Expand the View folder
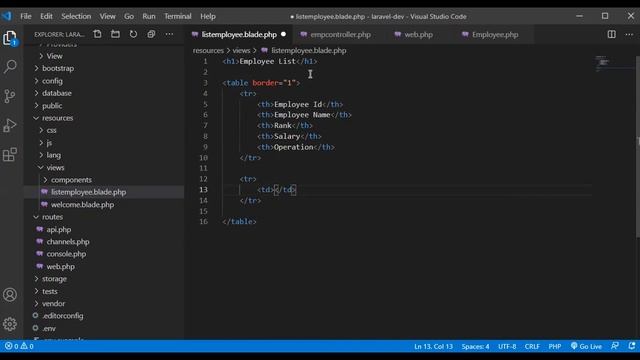The width and height of the screenshot is (640, 360). pos(54,56)
